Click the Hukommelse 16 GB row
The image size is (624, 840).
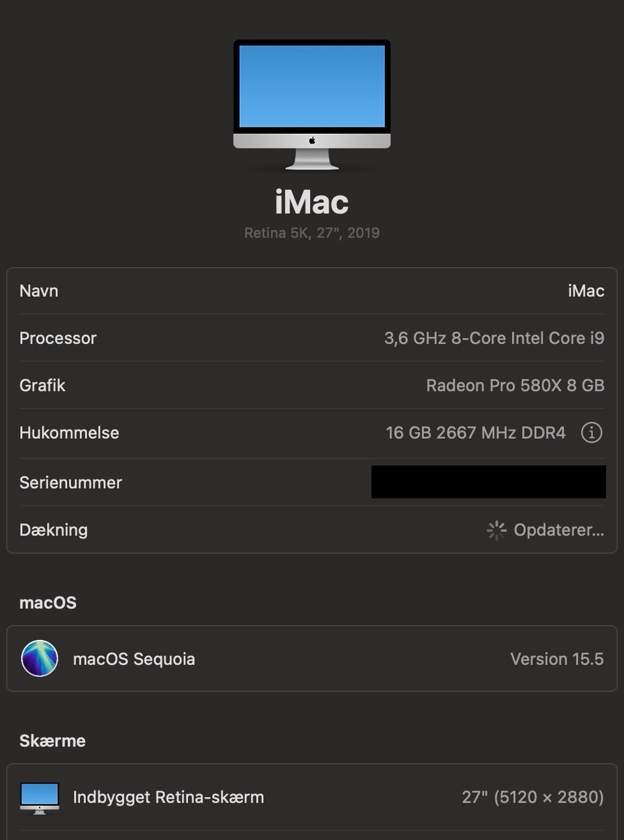[x=312, y=433]
